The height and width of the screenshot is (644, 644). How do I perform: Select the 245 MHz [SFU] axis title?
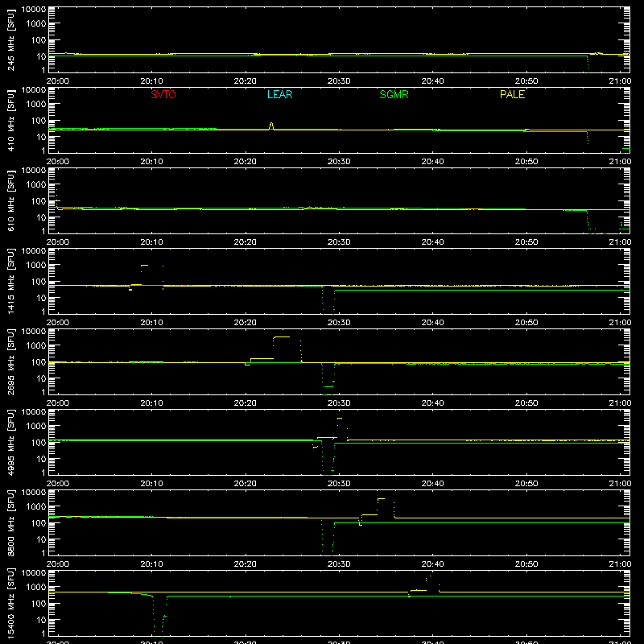point(11,39)
